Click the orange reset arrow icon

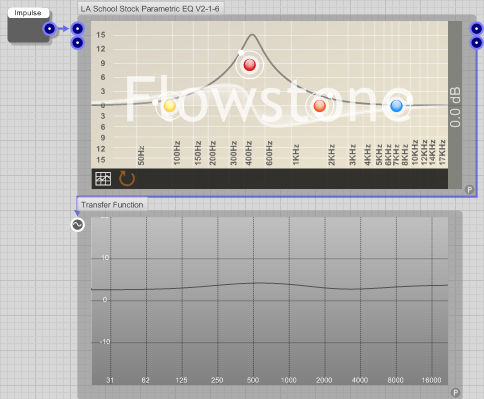[127, 178]
